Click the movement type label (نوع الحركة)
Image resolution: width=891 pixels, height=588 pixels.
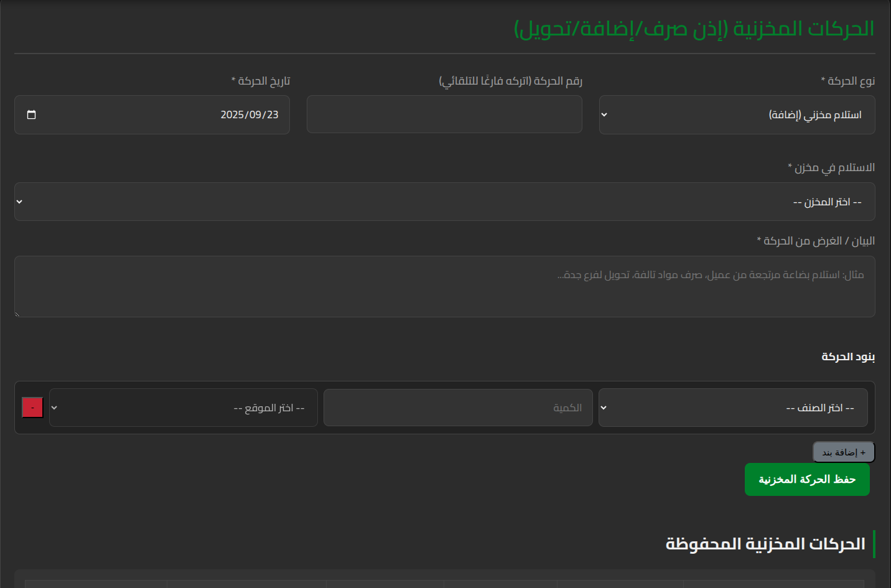coord(847,81)
